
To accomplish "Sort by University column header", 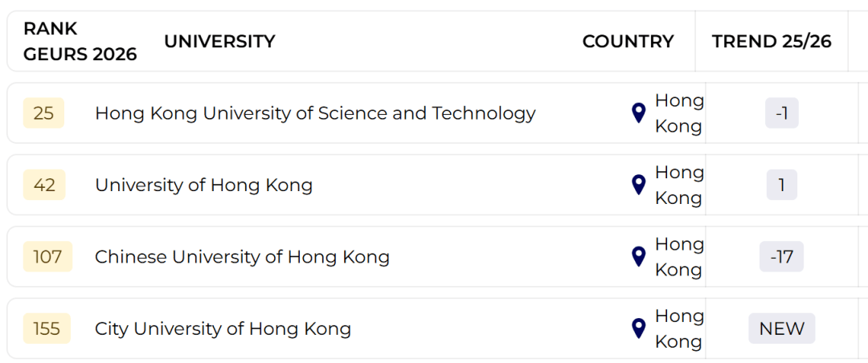I will 219,42.
